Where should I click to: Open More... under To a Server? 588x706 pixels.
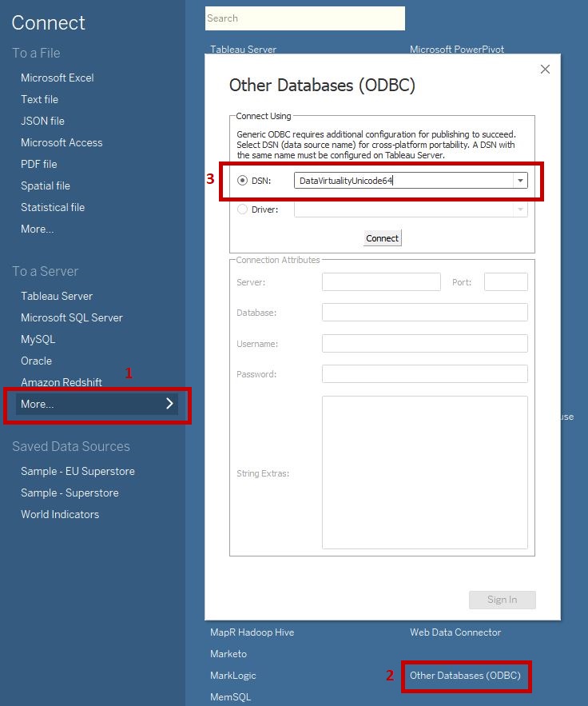[x=38, y=404]
